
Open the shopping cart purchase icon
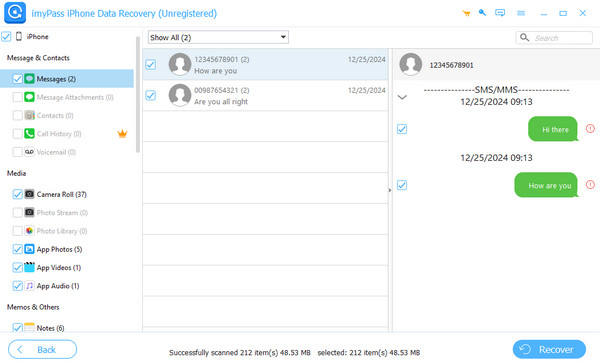466,13
